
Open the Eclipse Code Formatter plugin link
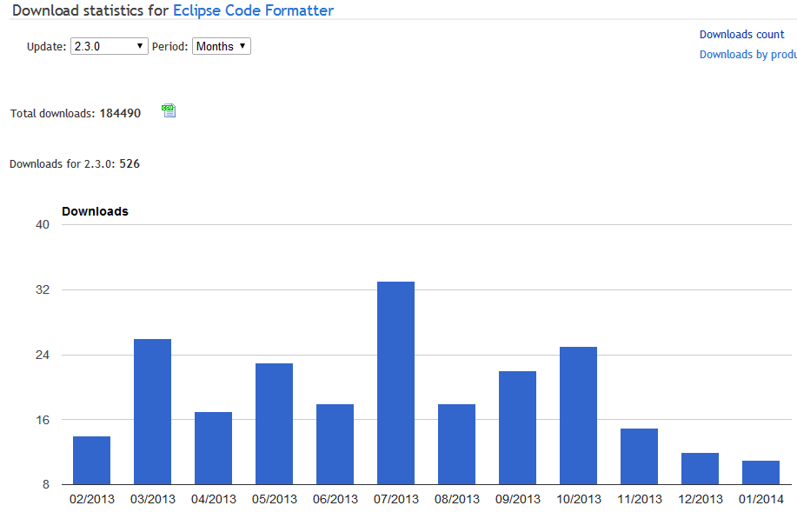[x=253, y=10]
